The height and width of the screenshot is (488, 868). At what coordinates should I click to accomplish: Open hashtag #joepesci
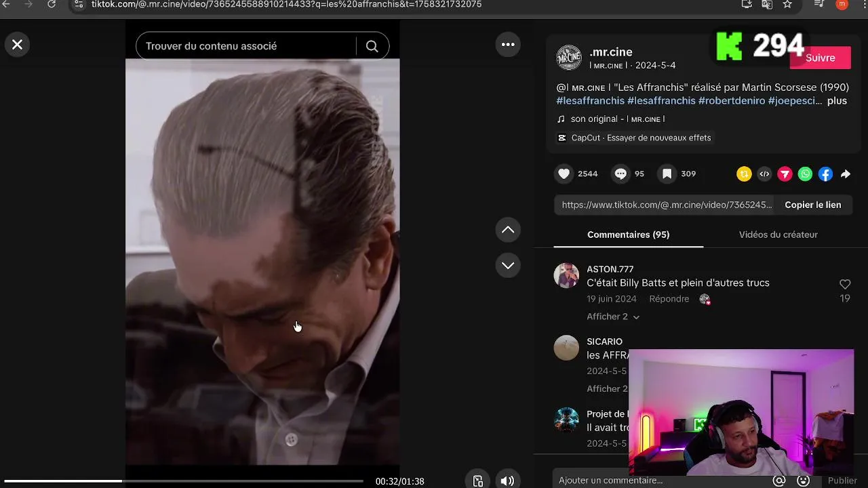pos(795,100)
